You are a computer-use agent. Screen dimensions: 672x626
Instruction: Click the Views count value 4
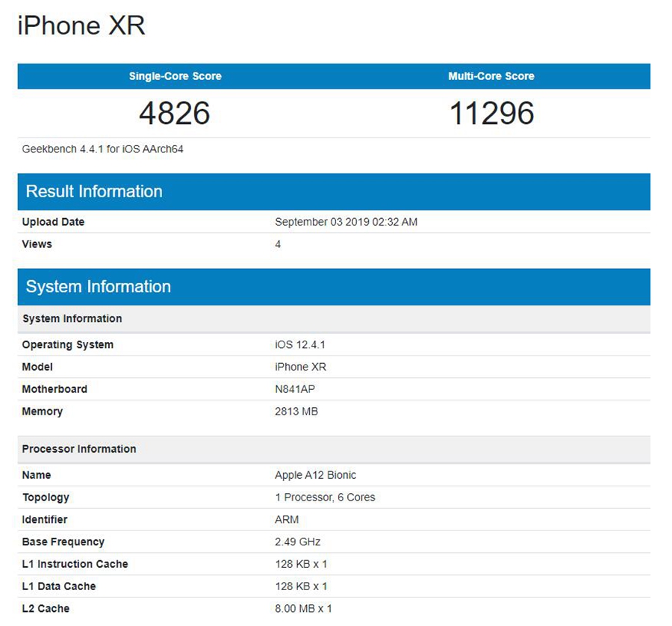(x=278, y=244)
